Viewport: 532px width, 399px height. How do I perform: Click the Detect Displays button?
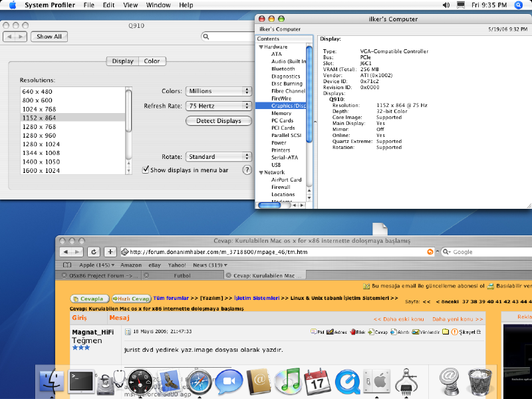(219, 121)
